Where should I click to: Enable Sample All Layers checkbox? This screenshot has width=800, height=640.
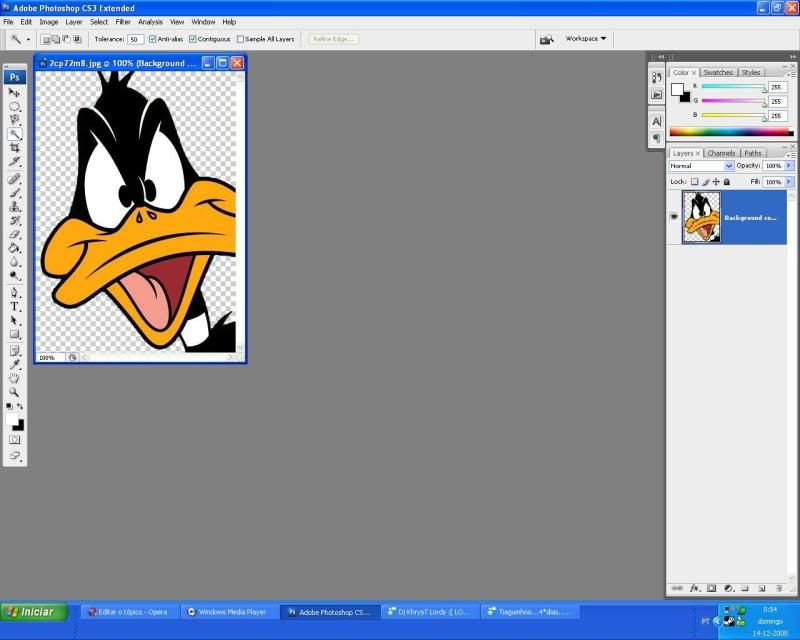[x=240, y=39]
